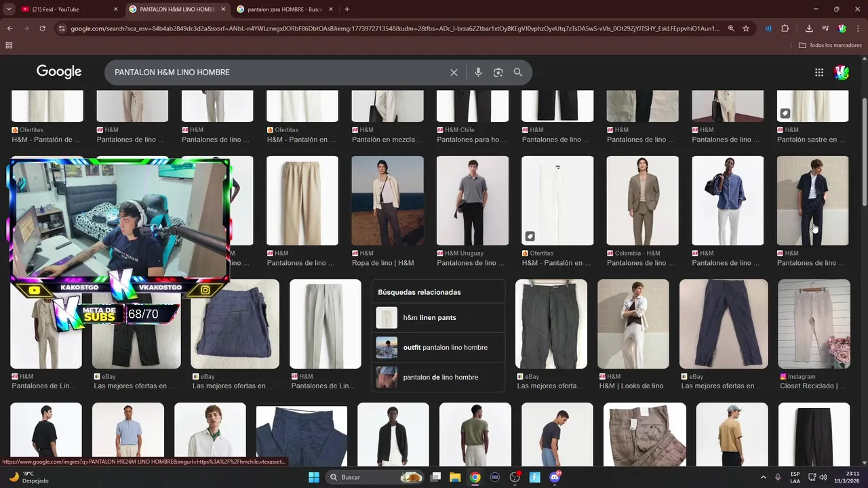Open the Colombia - H&M suit image result
Viewport: 868px width, 488px height.
click(x=642, y=201)
